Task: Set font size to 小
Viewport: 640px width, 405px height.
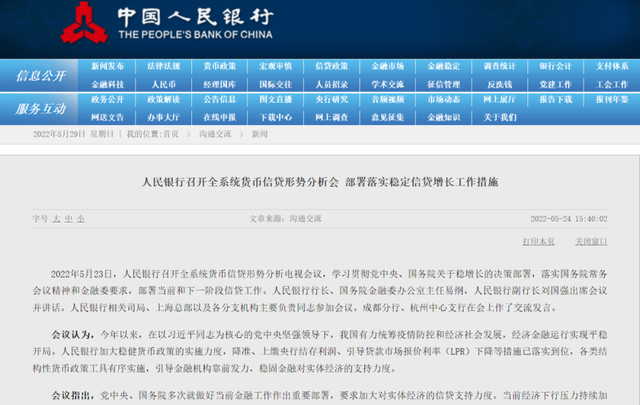Action: (81, 217)
